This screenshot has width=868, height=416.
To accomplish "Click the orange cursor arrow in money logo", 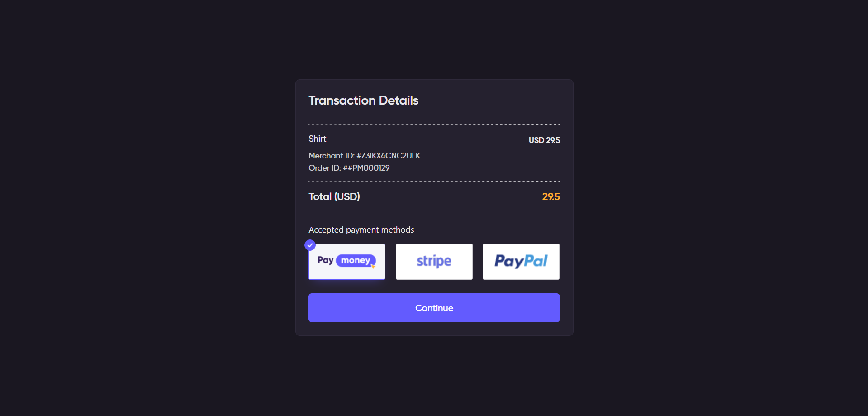I will point(373,266).
